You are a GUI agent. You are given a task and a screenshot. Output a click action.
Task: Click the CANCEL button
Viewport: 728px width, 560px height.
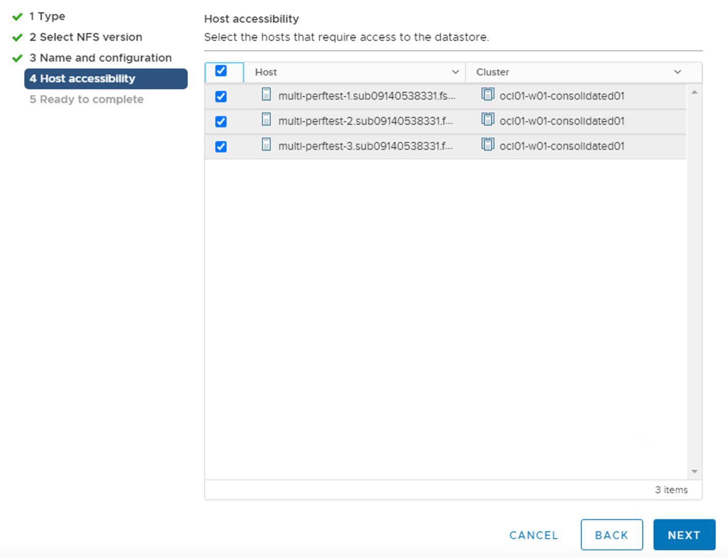click(x=533, y=535)
